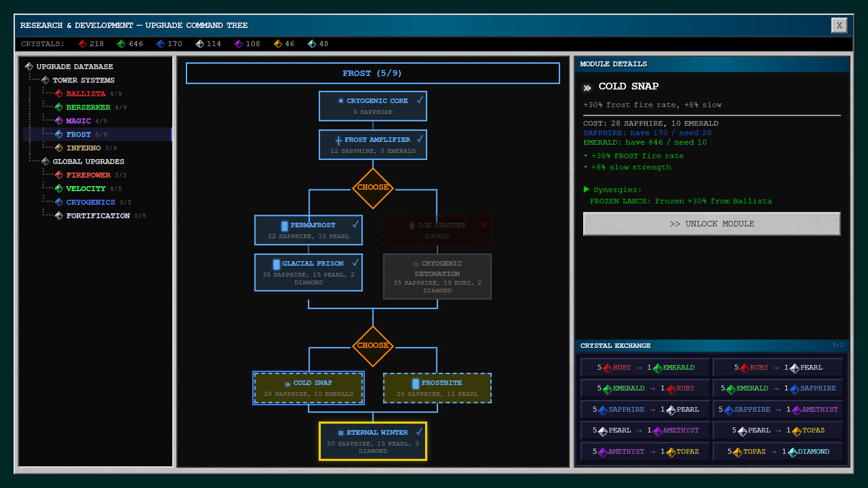868x488 pixels.
Task: Select the sapphire crystal icon in the header
Action: point(160,44)
